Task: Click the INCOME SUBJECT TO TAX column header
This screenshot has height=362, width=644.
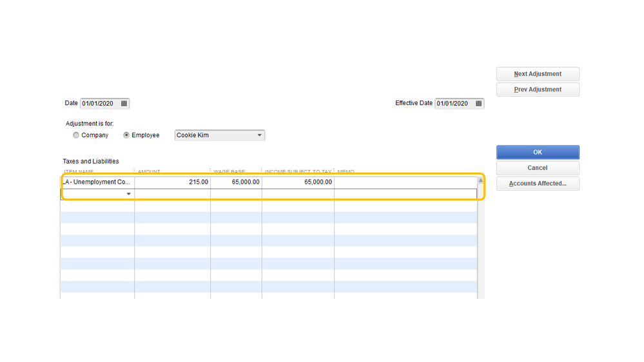Action: (x=298, y=171)
